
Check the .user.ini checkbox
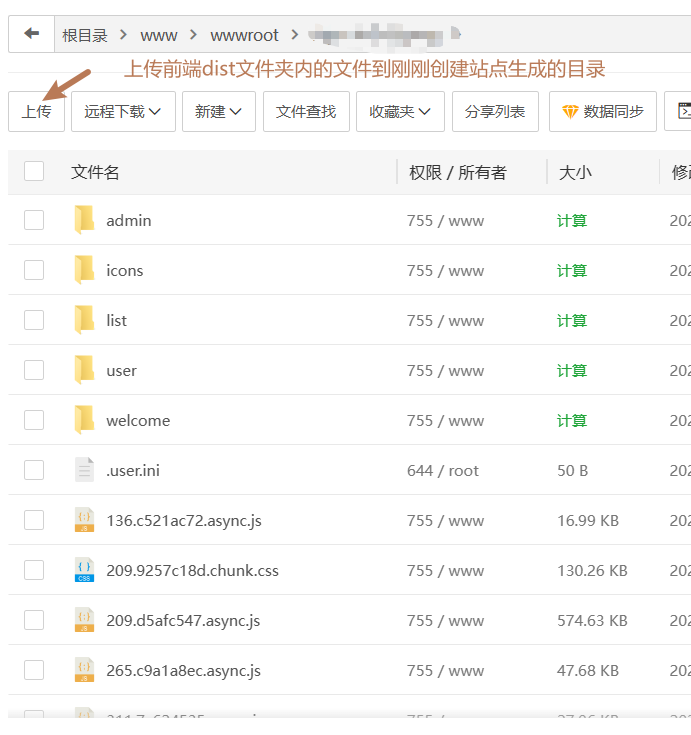click(x=34, y=470)
